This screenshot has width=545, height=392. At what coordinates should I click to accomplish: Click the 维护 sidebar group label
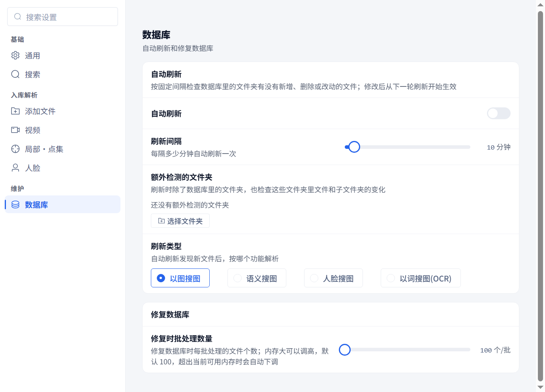(x=17, y=189)
